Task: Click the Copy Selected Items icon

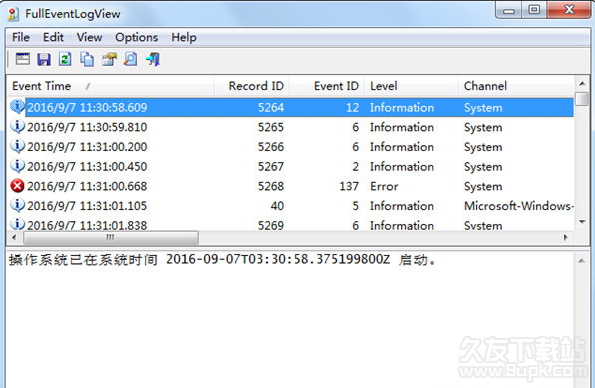Action: 87,59
